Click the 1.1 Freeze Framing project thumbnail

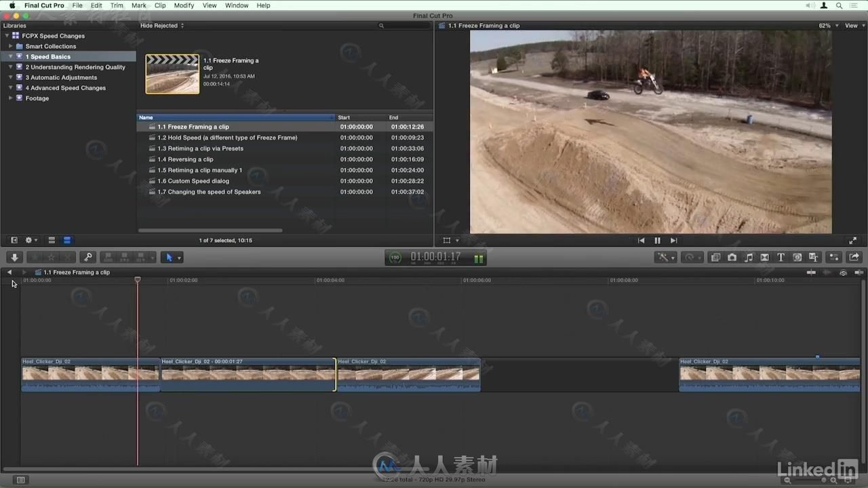click(172, 74)
